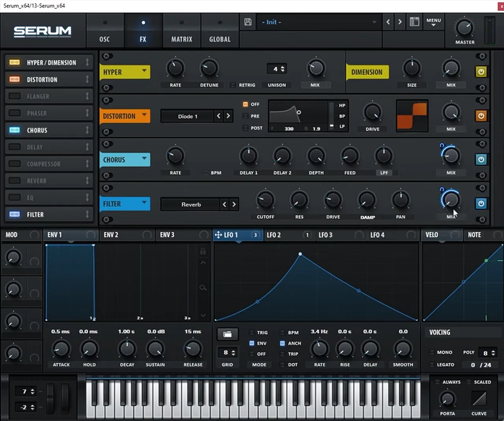Enable the Chorus BPM checkbox
This screenshot has width=504, height=421.
coord(206,173)
